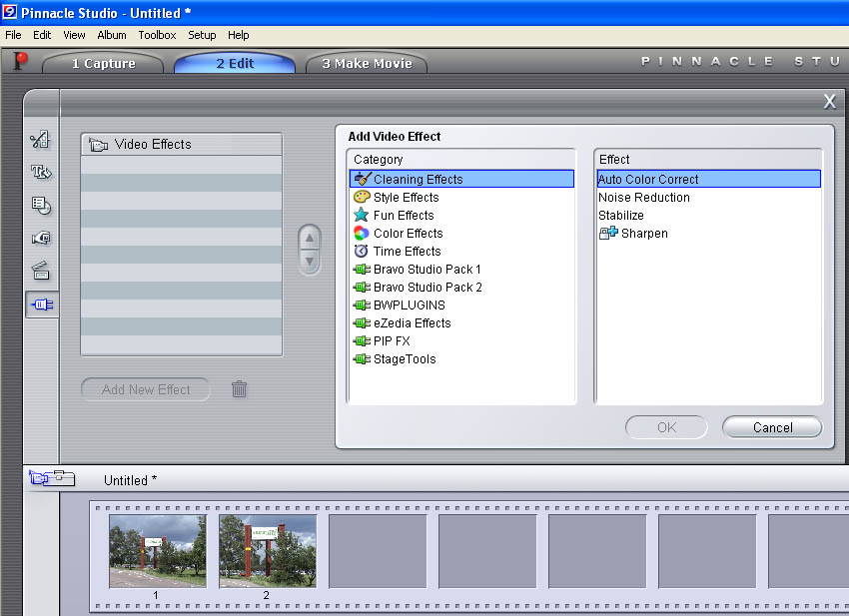Switch to the 1 Capture tab
This screenshot has width=849, height=616.
(103, 63)
